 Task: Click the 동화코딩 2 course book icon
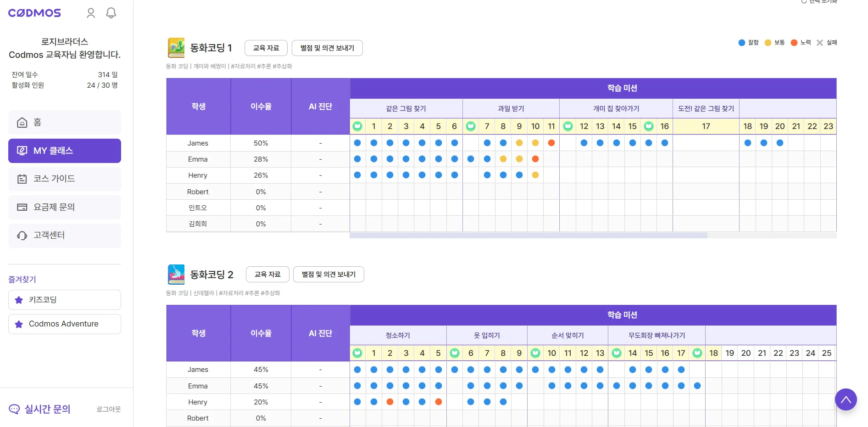[176, 275]
